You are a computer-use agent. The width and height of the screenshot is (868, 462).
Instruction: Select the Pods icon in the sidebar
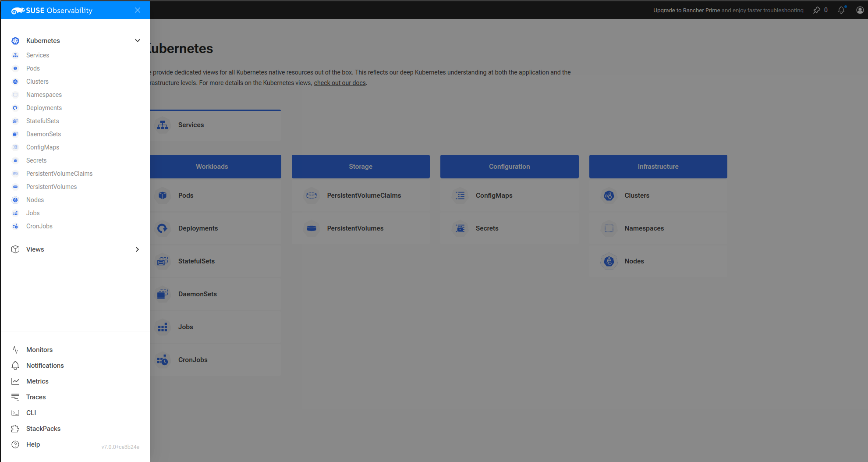point(15,68)
